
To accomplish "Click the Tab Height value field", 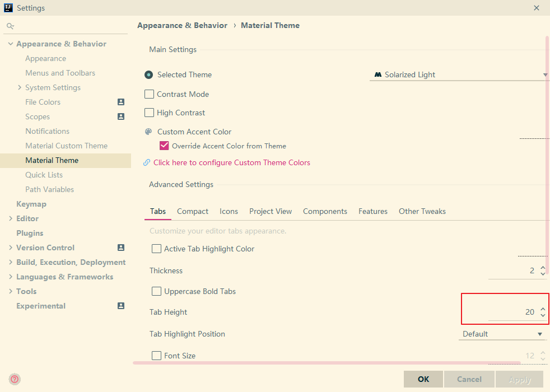I will tap(513, 312).
